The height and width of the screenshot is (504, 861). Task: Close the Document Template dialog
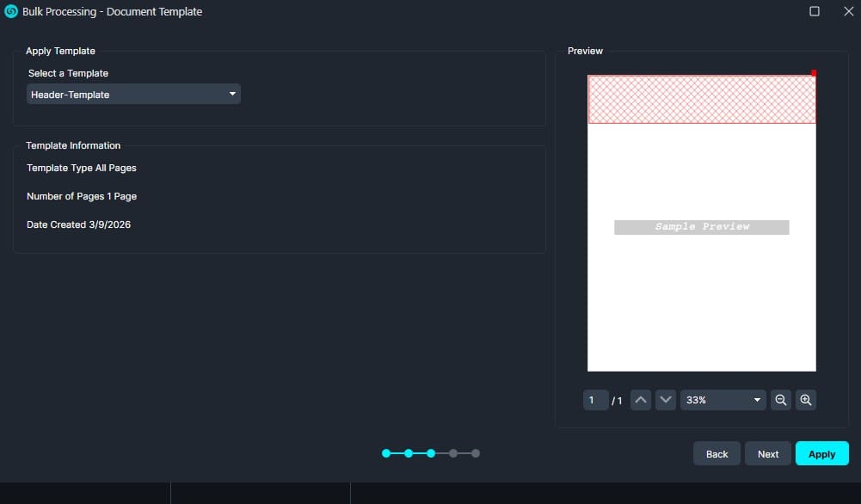[847, 12]
